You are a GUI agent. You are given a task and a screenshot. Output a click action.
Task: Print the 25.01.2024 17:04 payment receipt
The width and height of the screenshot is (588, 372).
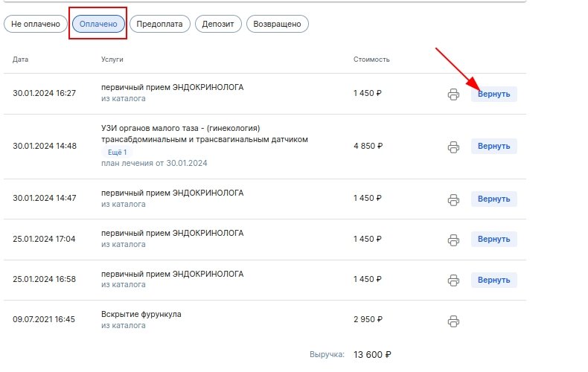[x=453, y=240]
